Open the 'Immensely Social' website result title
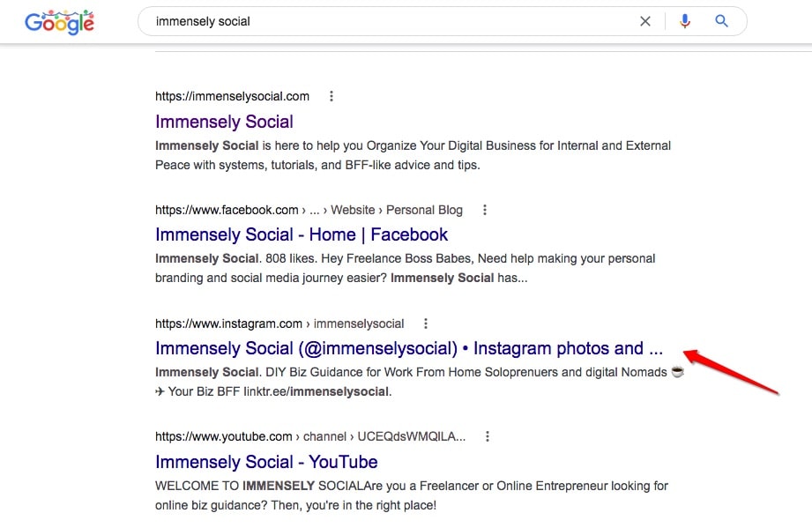Screen dimensions: 812x528 pyautogui.click(x=224, y=122)
